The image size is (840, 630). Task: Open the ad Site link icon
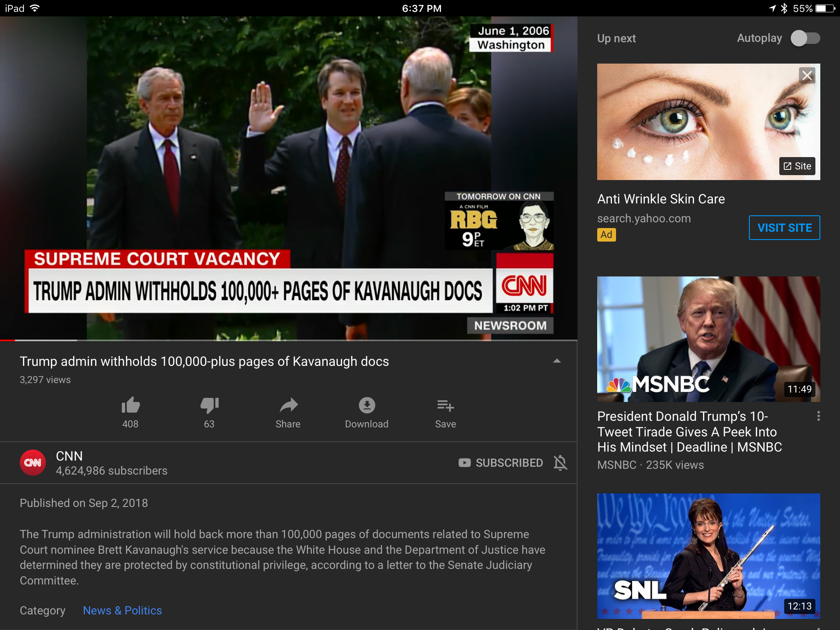797,166
